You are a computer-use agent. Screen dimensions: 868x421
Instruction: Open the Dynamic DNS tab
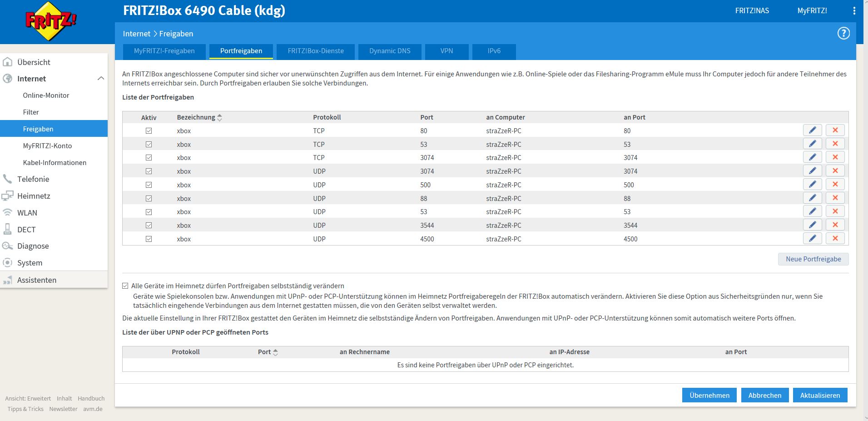pos(390,51)
